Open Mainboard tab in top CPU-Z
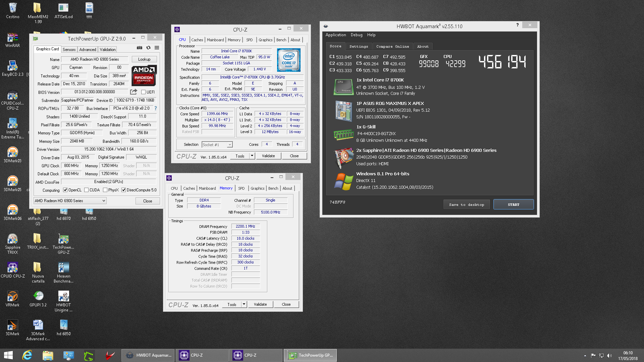Viewport: 644px width, 362px height. [x=215, y=40]
